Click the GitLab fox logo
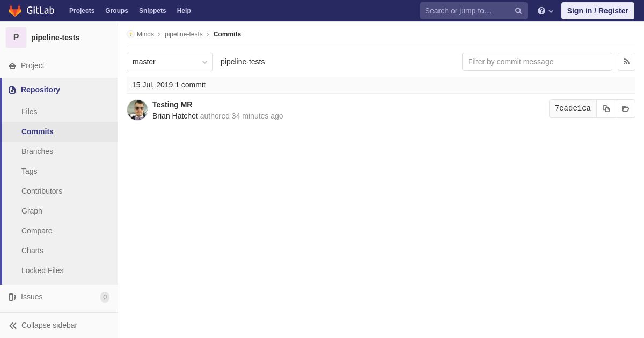Viewport: 644px width, 338px height. coord(15,11)
